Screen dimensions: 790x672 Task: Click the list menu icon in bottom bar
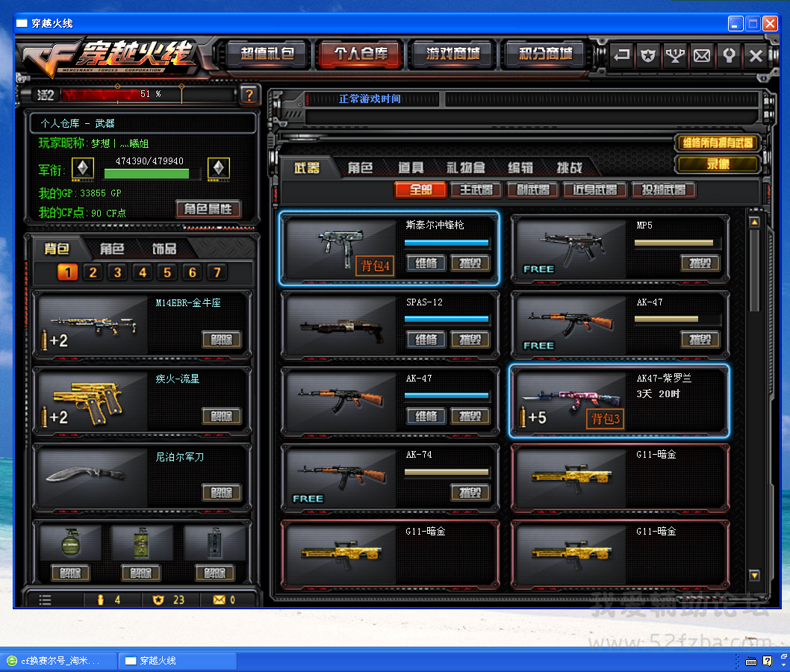46,600
